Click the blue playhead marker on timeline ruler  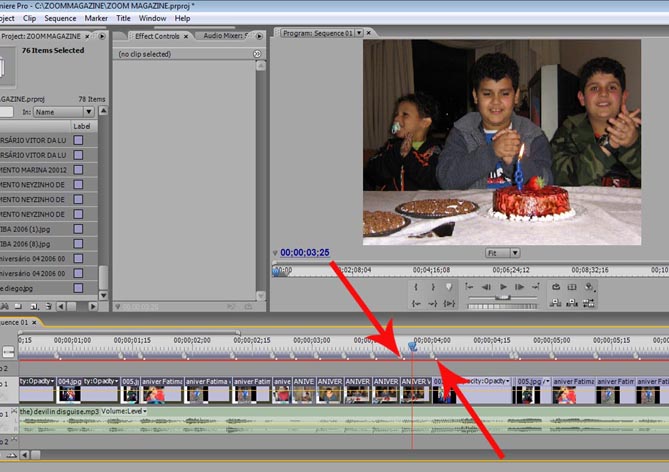[x=412, y=345]
